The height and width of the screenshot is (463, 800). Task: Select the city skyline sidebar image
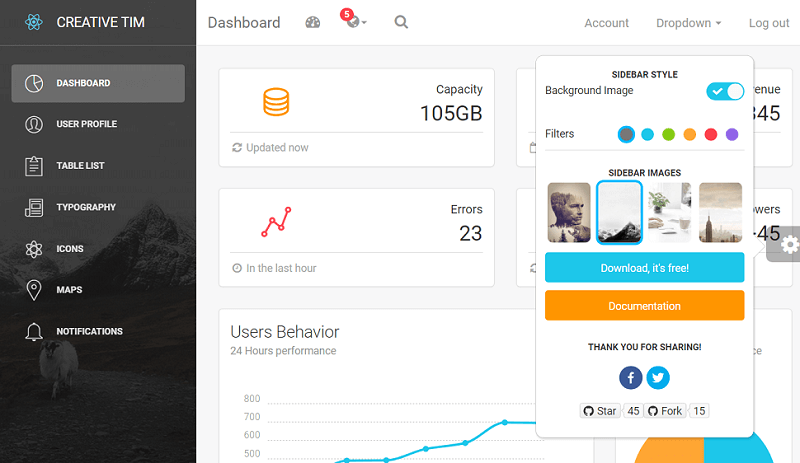[720, 212]
